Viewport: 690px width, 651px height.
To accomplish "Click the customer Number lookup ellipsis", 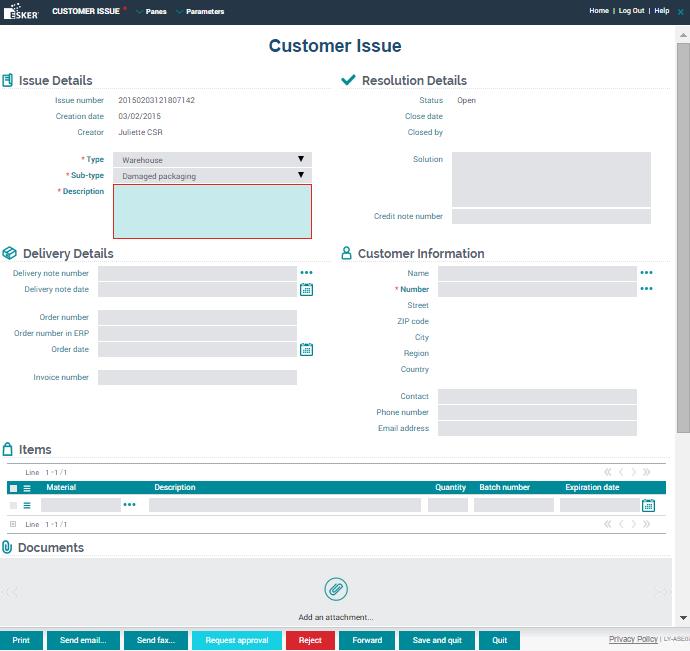I will point(646,289).
